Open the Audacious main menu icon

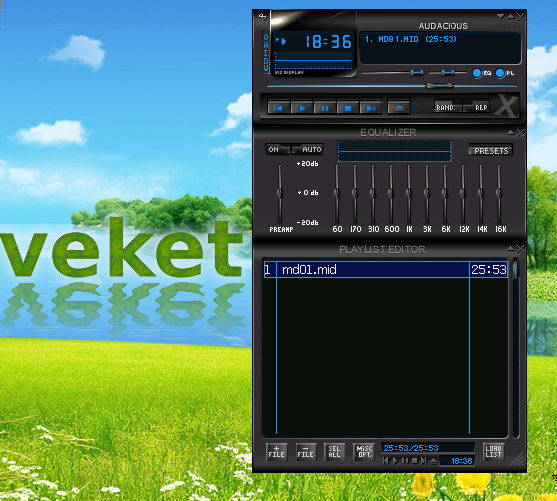(x=262, y=16)
